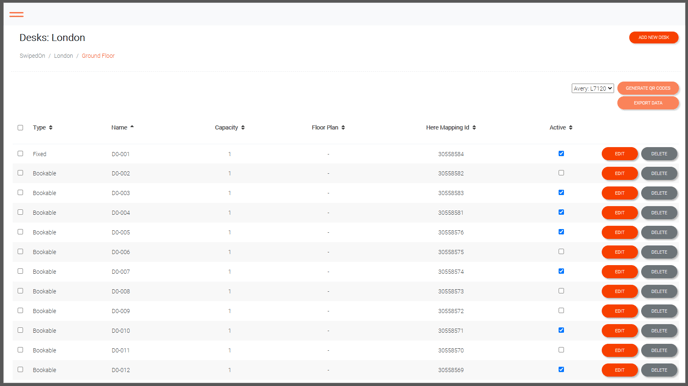Edit desk D0-002
Image resolution: width=688 pixels, height=386 pixels.
[619, 174]
